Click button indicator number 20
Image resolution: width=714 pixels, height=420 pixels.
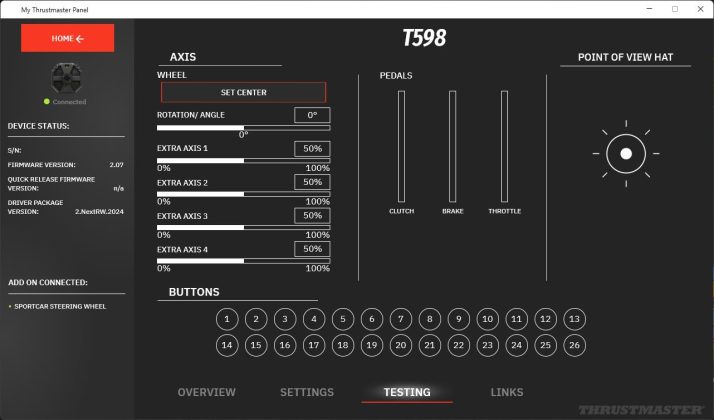[x=400, y=345]
